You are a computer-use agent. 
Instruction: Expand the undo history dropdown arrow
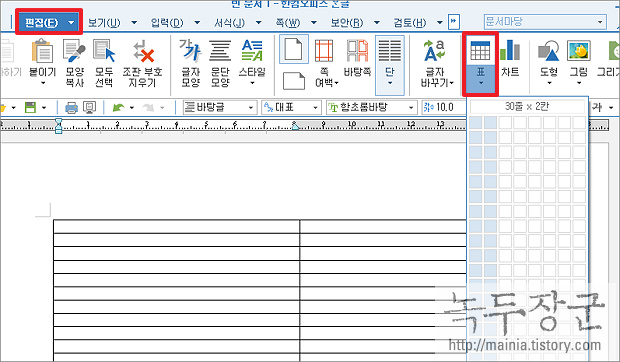pos(132,107)
